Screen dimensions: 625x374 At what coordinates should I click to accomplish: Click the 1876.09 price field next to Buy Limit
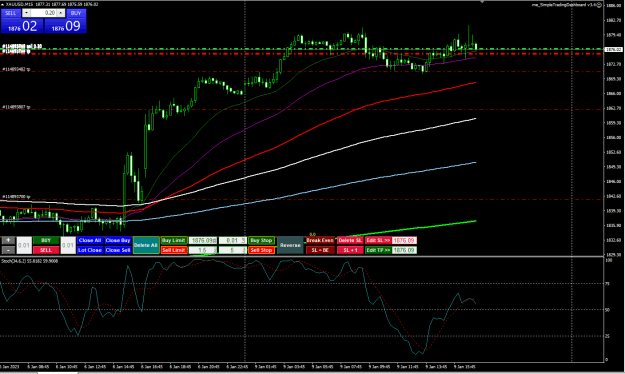[x=203, y=240]
